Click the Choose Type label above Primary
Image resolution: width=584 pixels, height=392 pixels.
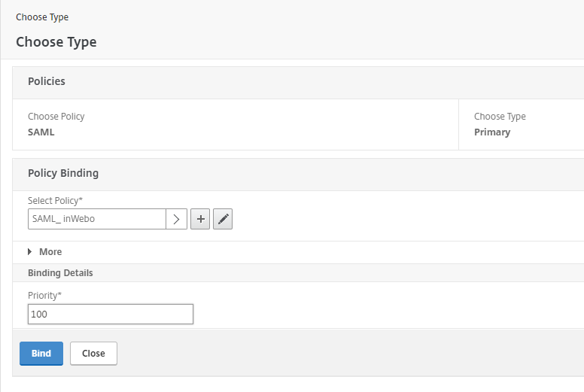coord(500,117)
